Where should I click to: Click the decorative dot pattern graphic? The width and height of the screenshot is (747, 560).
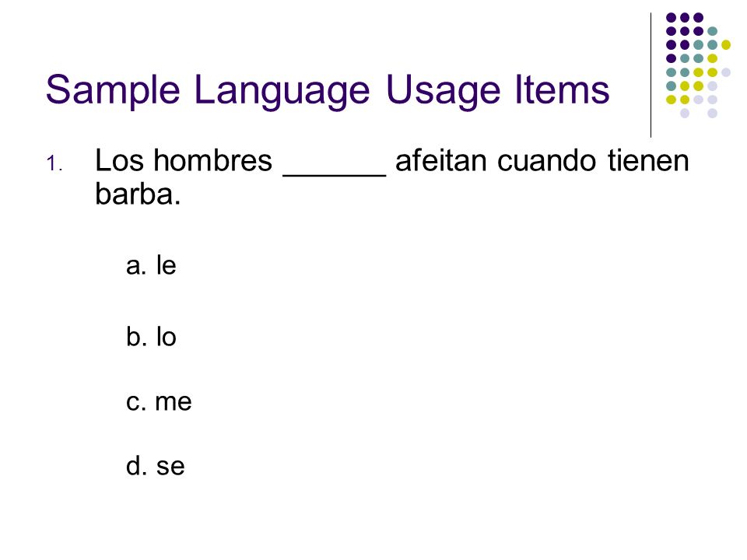[x=698, y=65]
